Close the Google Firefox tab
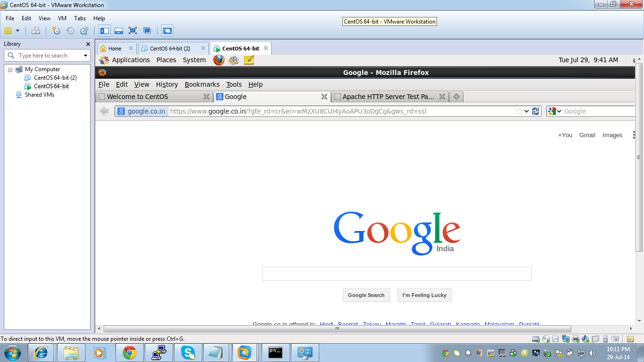This screenshot has width=644, height=362. 324,97
